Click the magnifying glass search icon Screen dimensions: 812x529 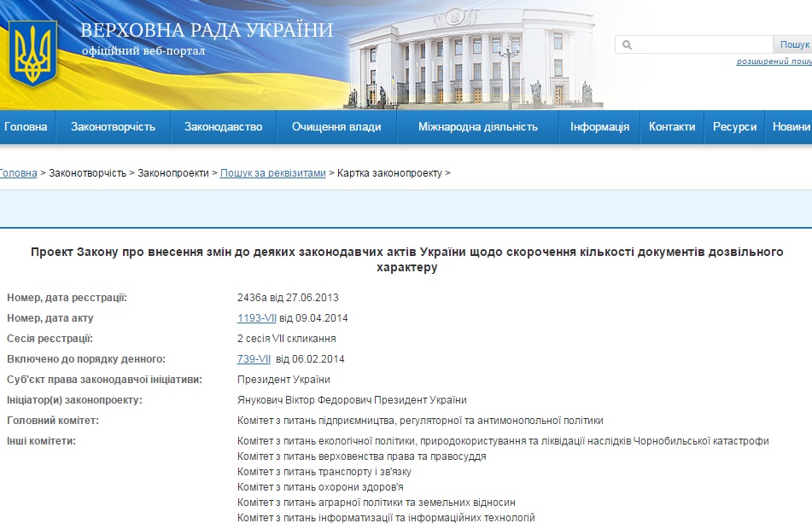(x=627, y=45)
